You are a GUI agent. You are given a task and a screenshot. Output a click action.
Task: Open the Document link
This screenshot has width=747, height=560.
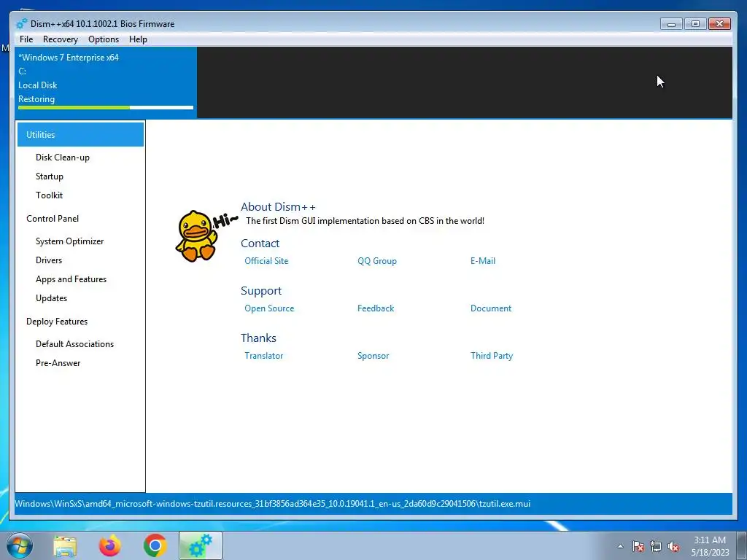[x=491, y=308]
